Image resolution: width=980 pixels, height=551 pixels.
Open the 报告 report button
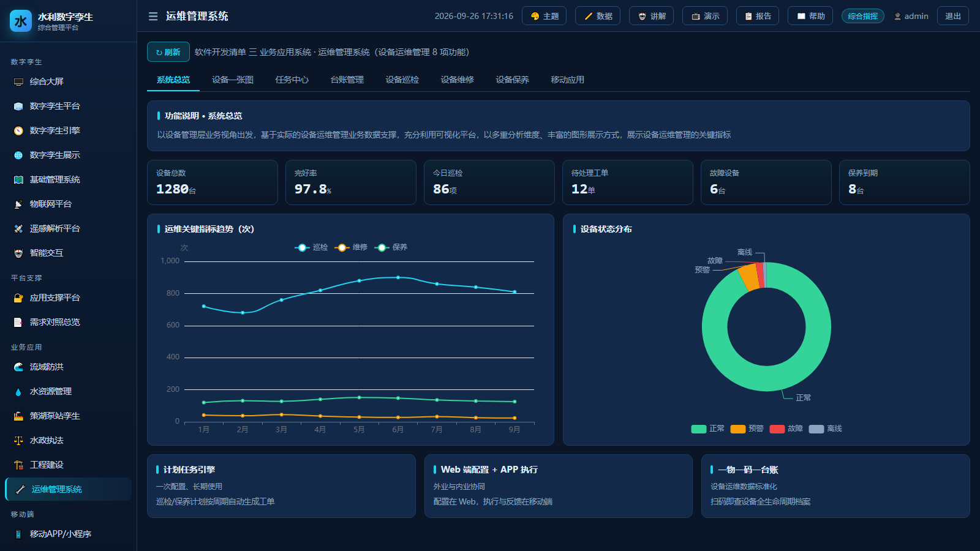758,16
